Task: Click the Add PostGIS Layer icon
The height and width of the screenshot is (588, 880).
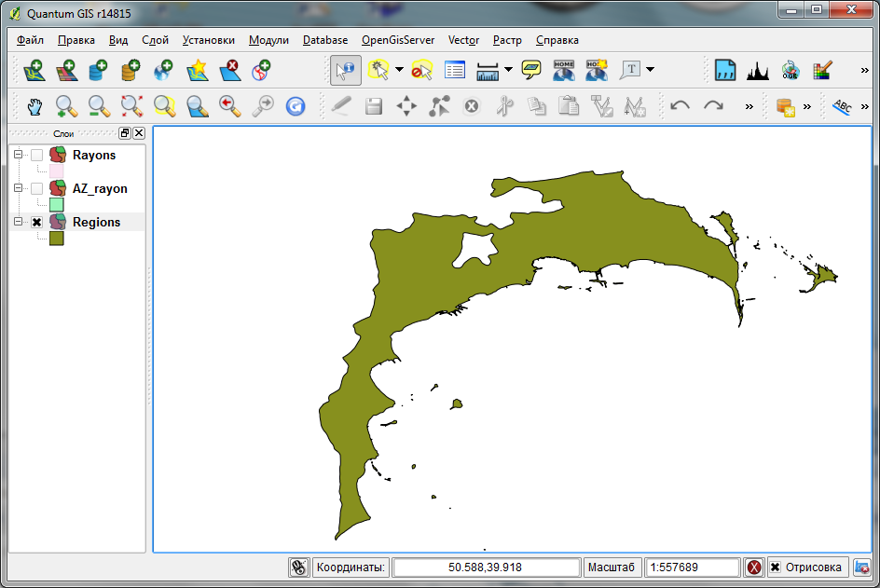Action: coord(98,70)
